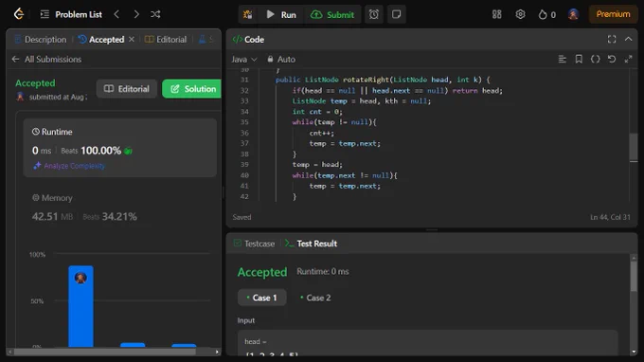Screen dimensions: 644x362
Task: Click the debugger bug icon
Action: pos(248,15)
